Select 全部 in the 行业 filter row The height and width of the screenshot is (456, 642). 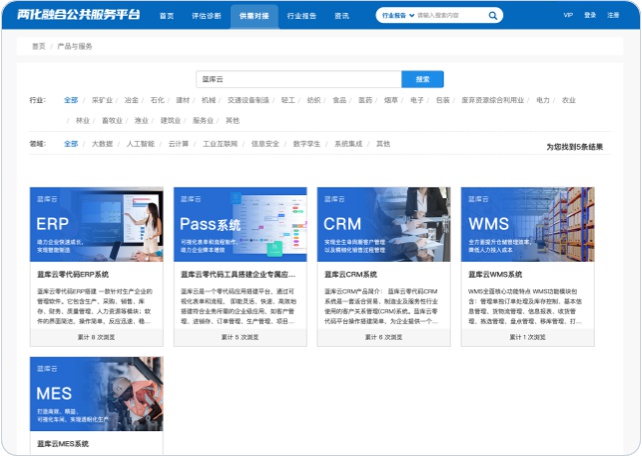pyautogui.click(x=71, y=100)
